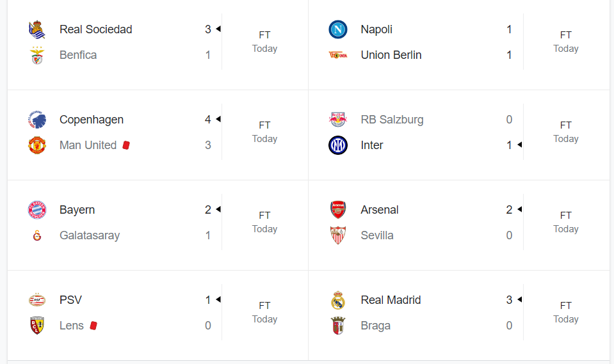Click the Napoli club logo
The width and height of the screenshot is (614, 364).
click(338, 29)
